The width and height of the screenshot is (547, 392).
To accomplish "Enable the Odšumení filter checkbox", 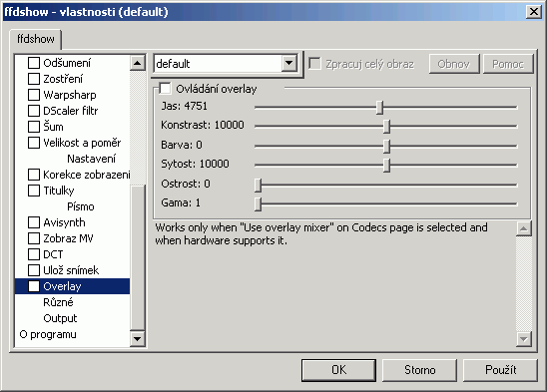I will (34, 63).
